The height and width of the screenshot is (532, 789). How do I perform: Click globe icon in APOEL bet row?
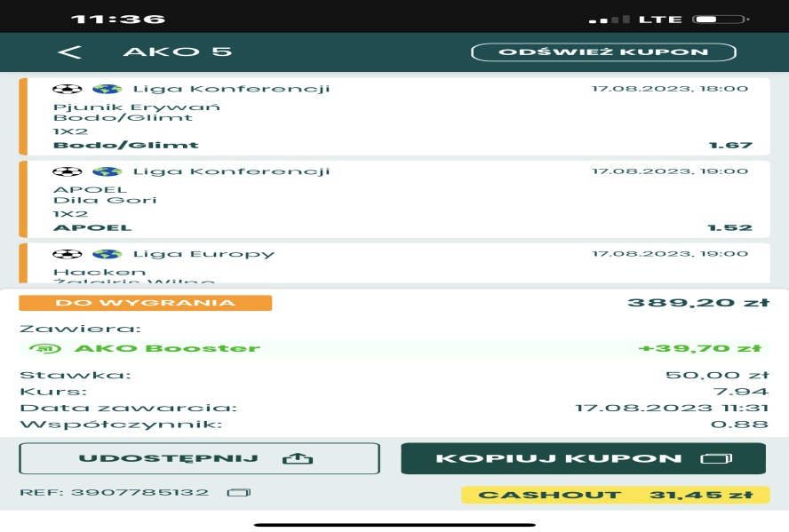108,171
